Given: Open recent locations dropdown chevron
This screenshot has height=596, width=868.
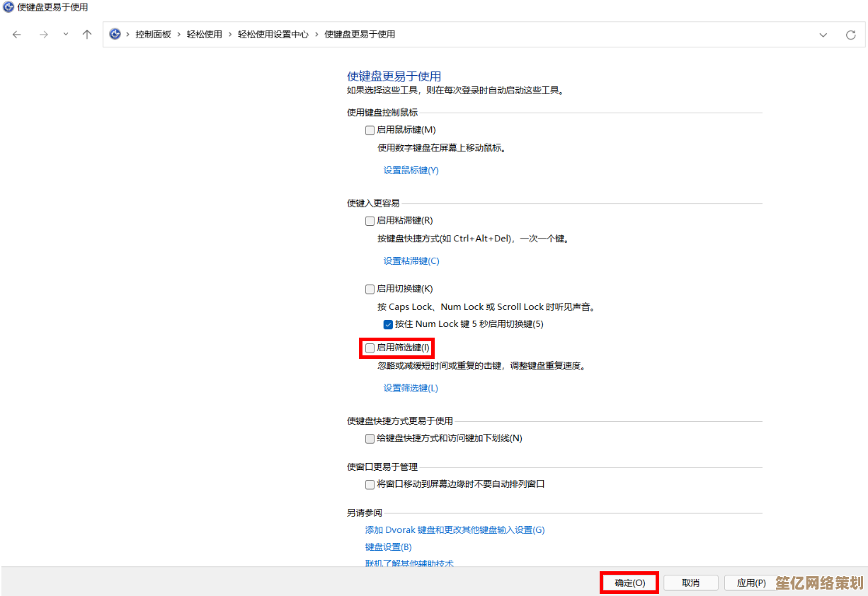Looking at the screenshot, I should (x=66, y=35).
